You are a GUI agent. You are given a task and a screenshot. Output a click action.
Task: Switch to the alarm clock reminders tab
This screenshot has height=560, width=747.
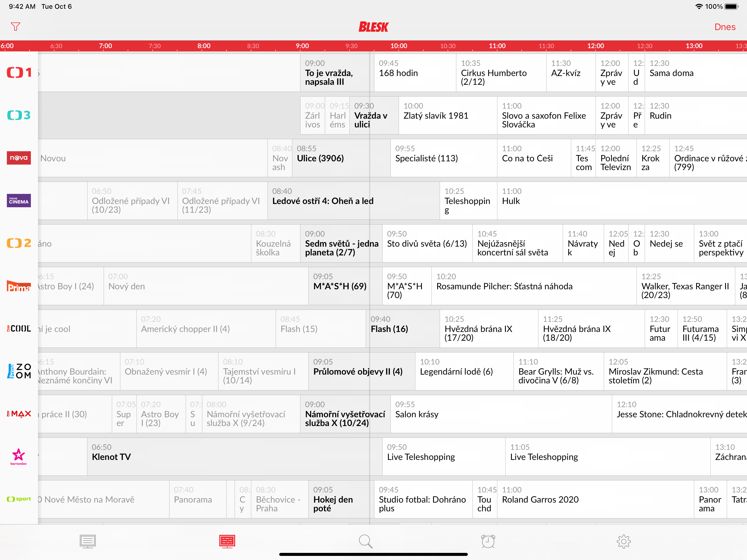click(x=488, y=541)
